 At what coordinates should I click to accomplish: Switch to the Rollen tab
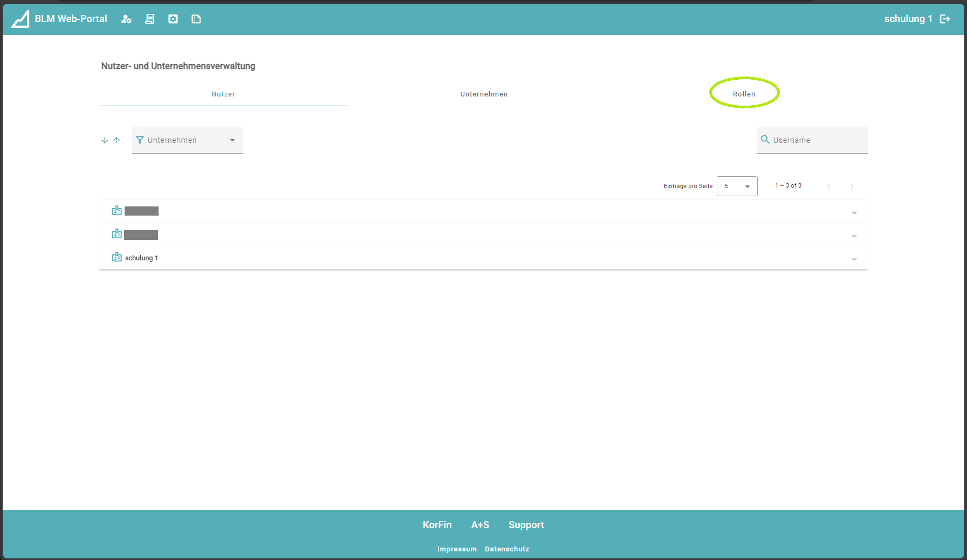pyautogui.click(x=744, y=94)
